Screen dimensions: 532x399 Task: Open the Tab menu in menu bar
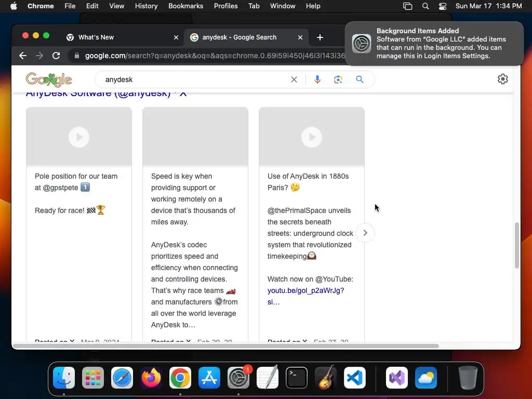coord(254,6)
